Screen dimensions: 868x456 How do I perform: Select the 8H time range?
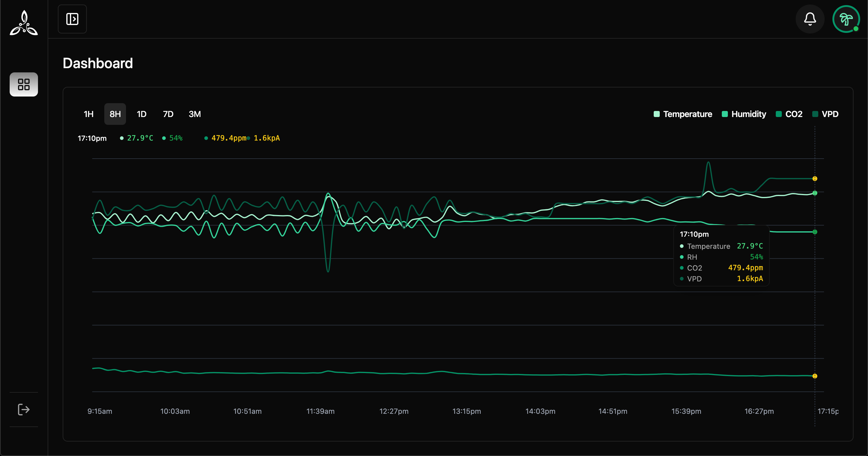pos(115,114)
